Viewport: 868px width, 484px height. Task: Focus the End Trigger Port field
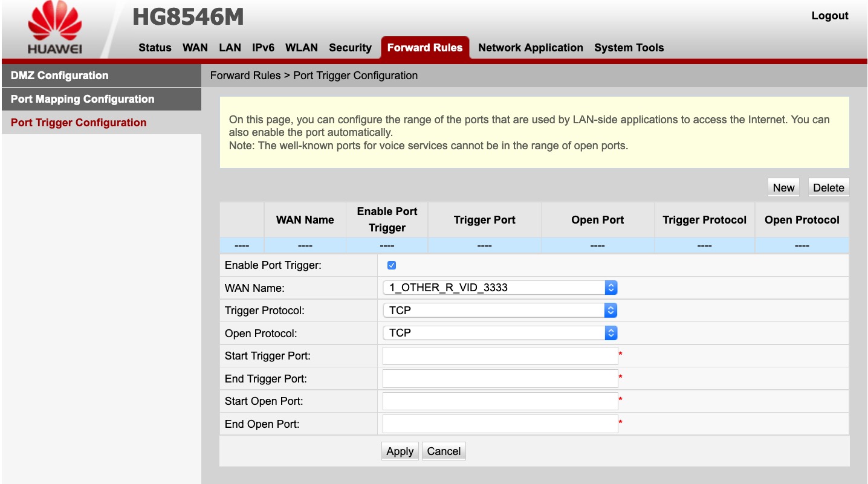pyautogui.click(x=500, y=379)
